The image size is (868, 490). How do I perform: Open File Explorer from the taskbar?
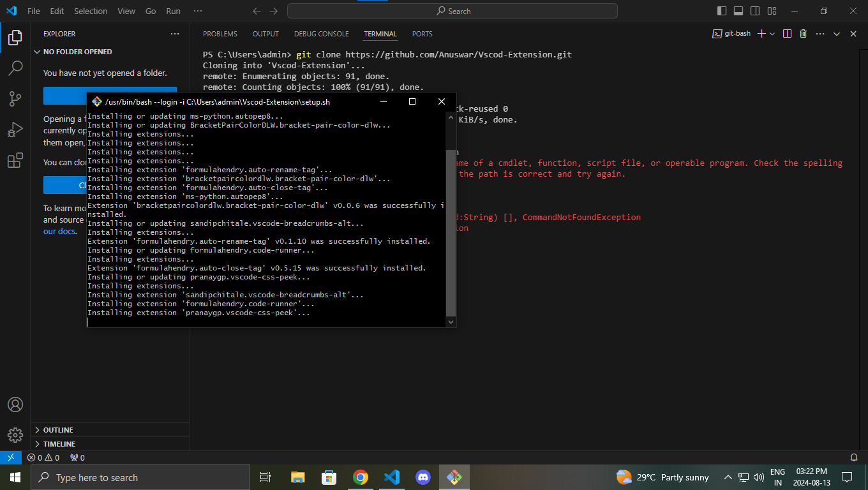coord(297,477)
